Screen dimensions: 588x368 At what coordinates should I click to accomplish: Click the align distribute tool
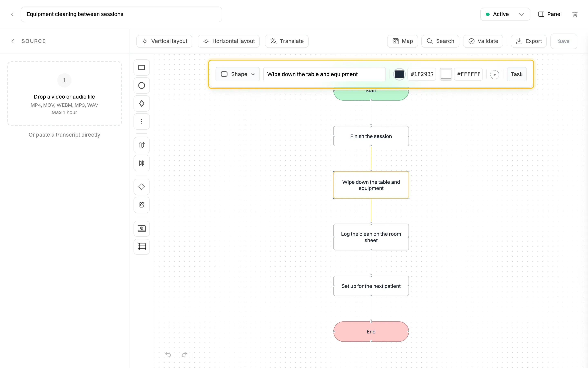pos(142,163)
